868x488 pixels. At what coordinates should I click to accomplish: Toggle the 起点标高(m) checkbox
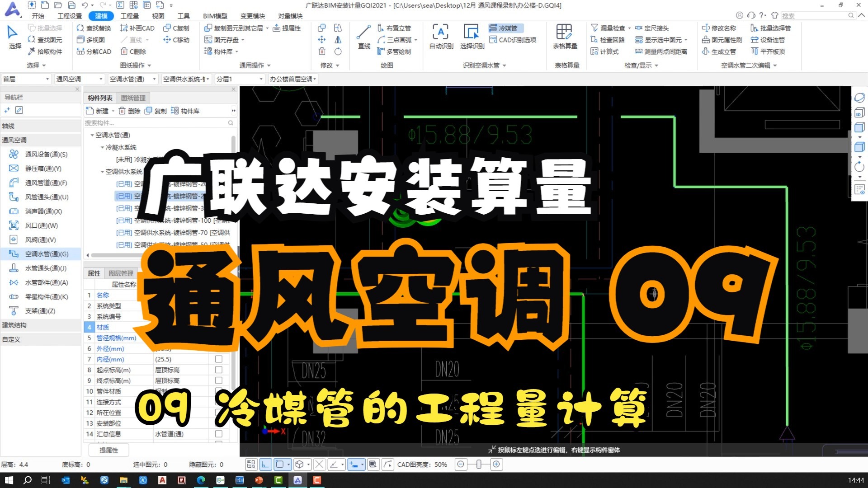[x=219, y=369]
